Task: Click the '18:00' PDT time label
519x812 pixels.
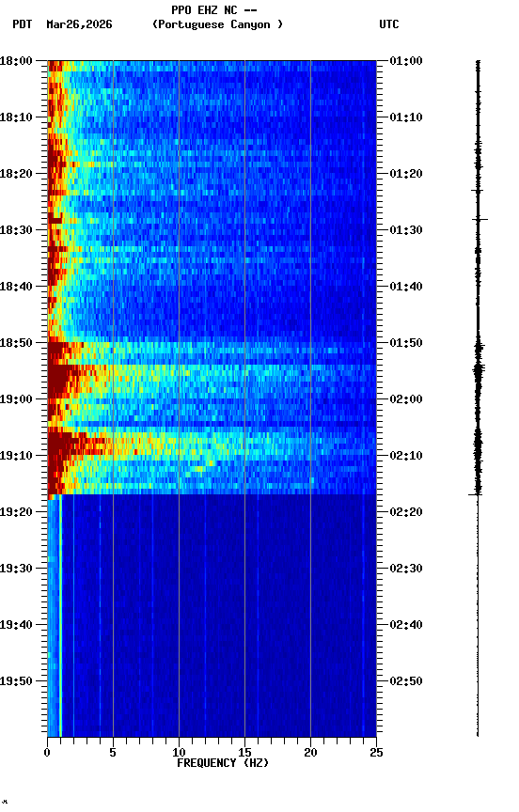Action: [16, 61]
